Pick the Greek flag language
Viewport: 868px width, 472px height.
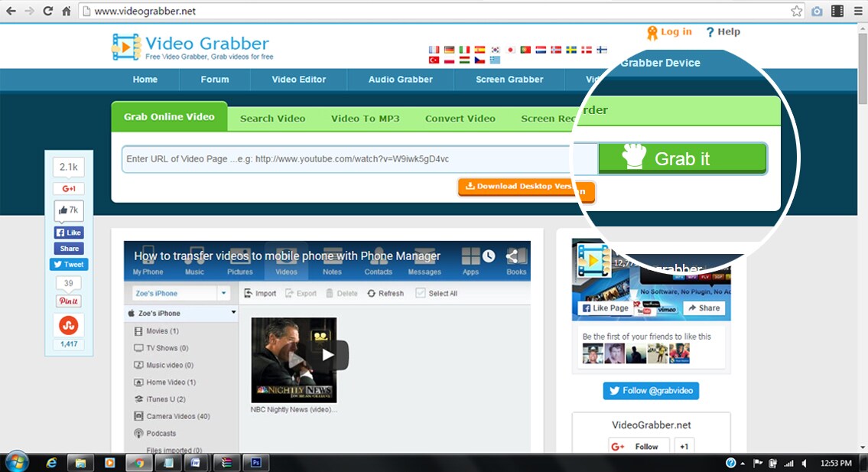coord(495,60)
